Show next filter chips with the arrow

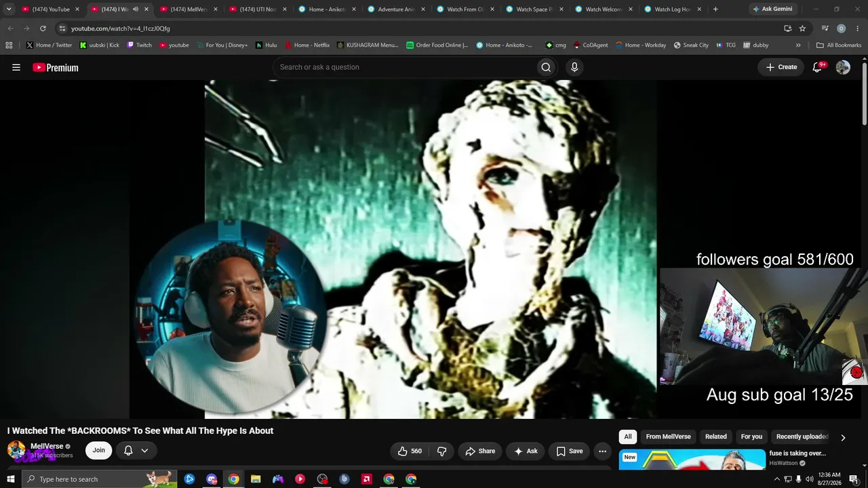coord(843,438)
